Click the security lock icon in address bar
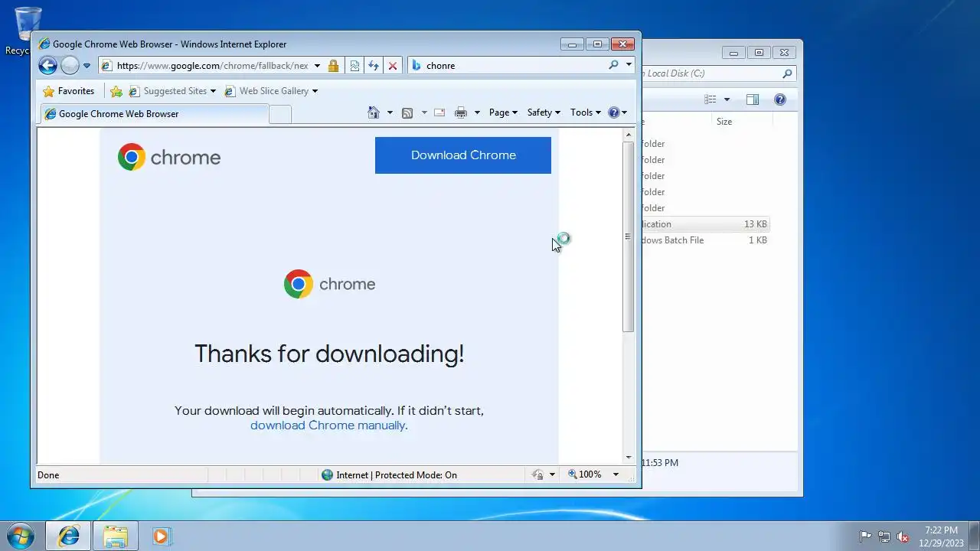 pos(333,66)
